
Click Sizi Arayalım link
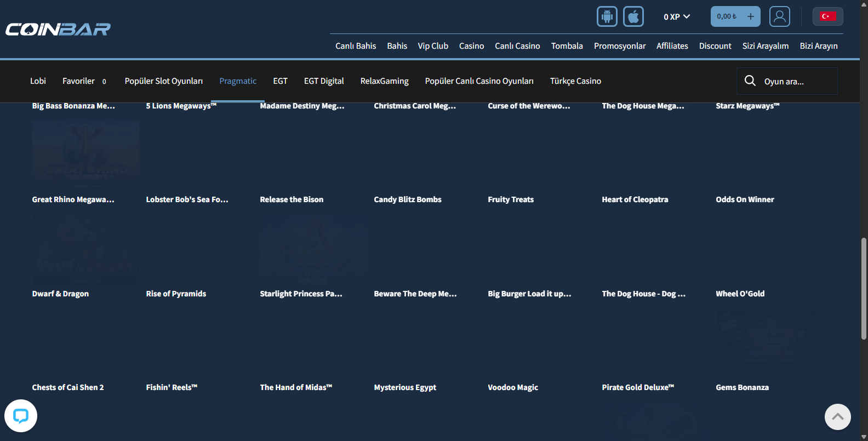click(x=766, y=46)
